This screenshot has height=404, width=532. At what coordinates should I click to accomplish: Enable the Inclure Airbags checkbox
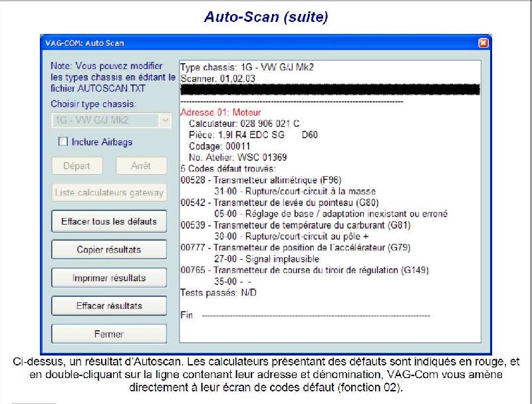(63, 142)
